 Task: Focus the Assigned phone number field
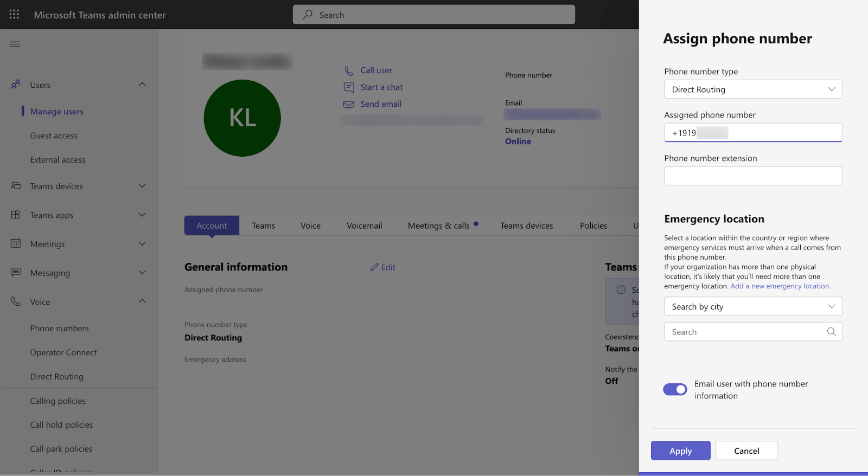[753, 133]
